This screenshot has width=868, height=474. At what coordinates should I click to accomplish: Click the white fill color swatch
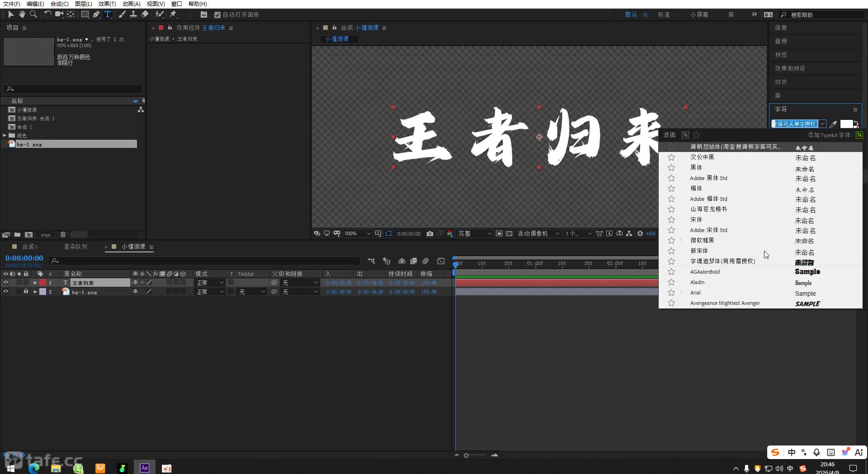pyautogui.click(x=846, y=124)
